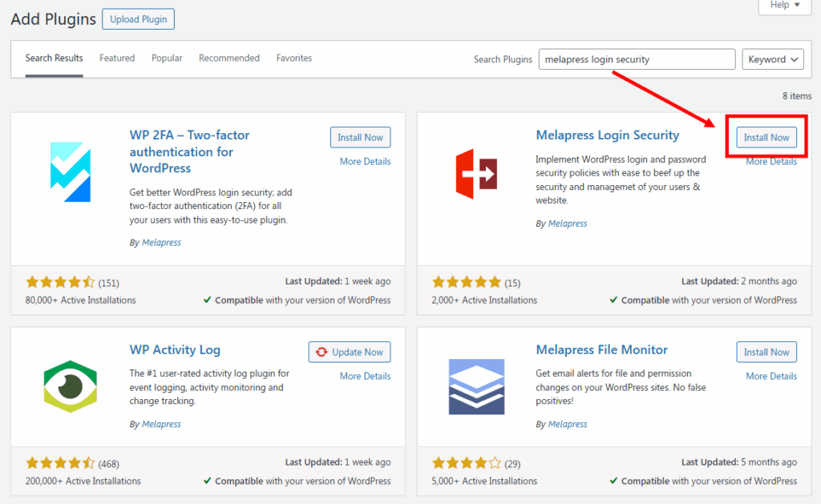The image size is (821, 504).
Task: Open the Featured plugins tab
Action: coord(117,58)
